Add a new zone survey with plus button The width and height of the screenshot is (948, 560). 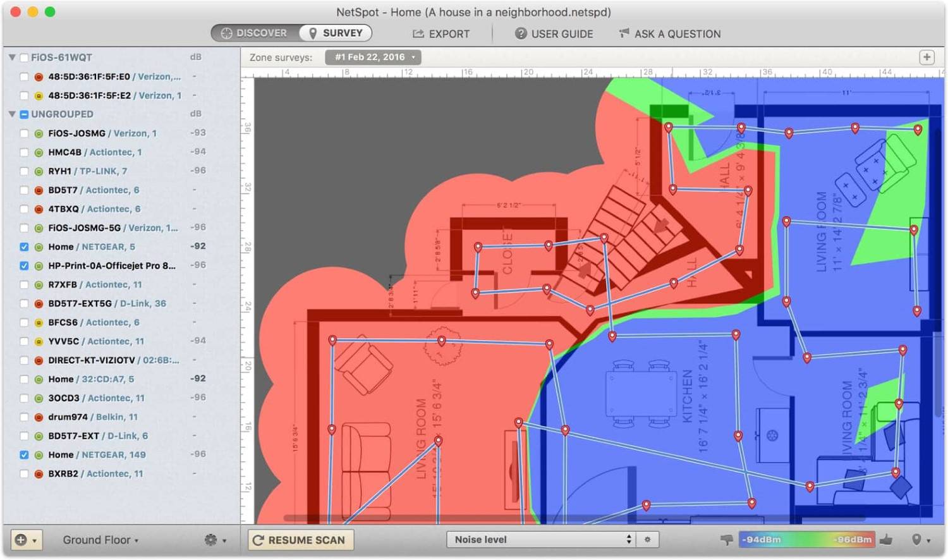tap(927, 57)
